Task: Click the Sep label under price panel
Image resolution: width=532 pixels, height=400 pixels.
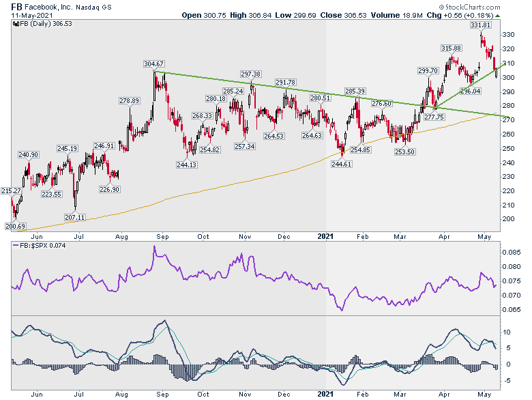Action: click(162, 237)
